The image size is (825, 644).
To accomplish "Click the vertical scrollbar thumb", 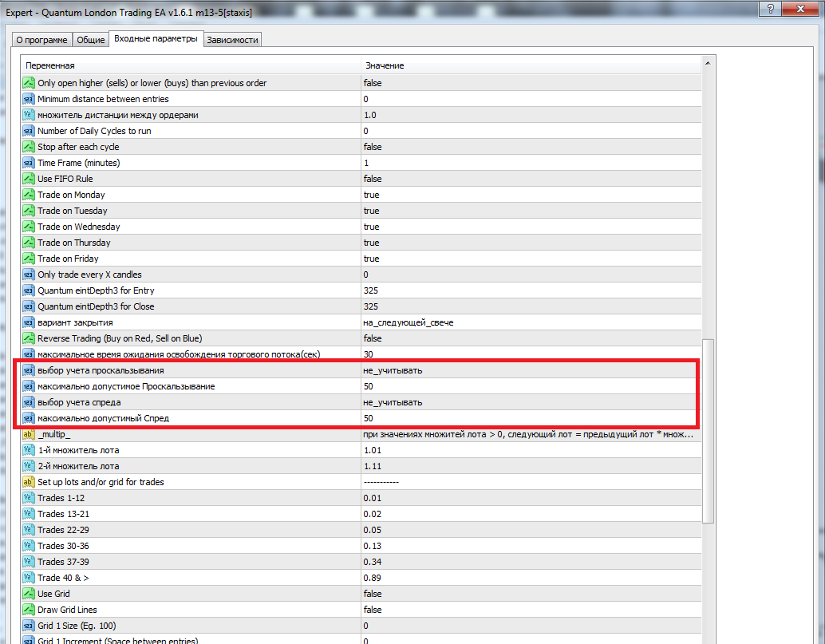I will (708, 431).
